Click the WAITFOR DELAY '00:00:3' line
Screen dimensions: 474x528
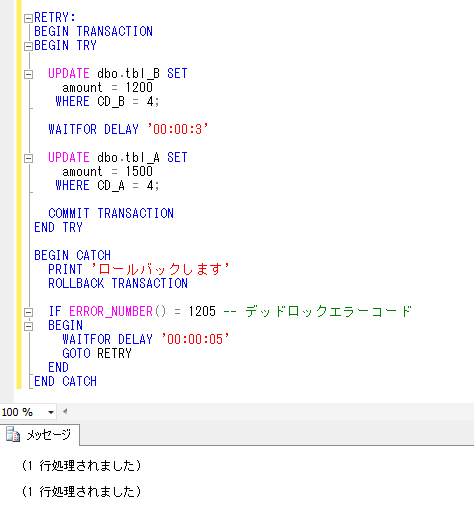[x=128, y=129]
